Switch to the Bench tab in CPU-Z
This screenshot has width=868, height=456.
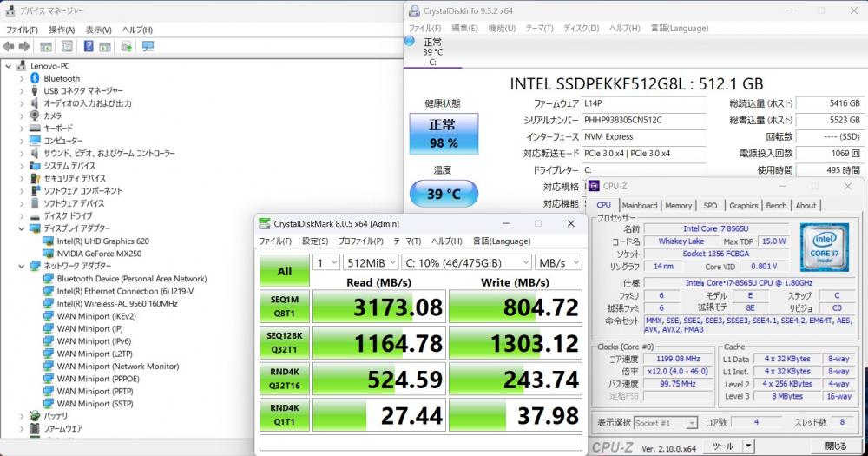(776, 206)
